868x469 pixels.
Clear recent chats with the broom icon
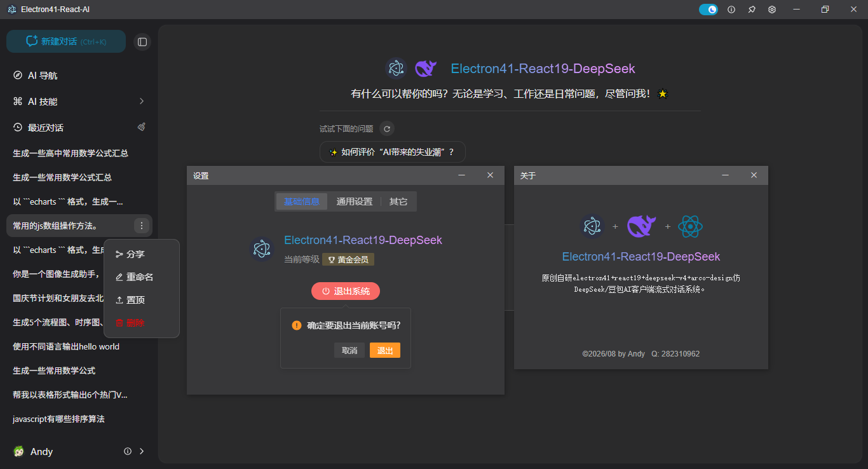tap(142, 127)
